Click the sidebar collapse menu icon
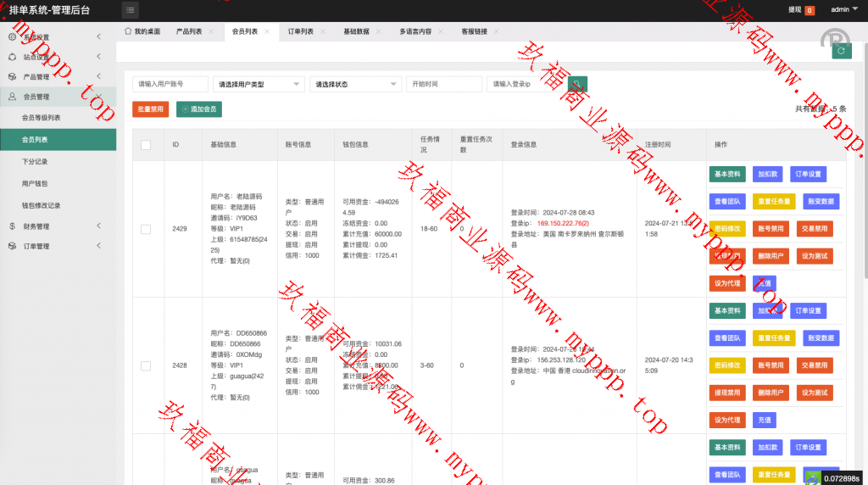The height and width of the screenshot is (485, 868). point(131,10)
